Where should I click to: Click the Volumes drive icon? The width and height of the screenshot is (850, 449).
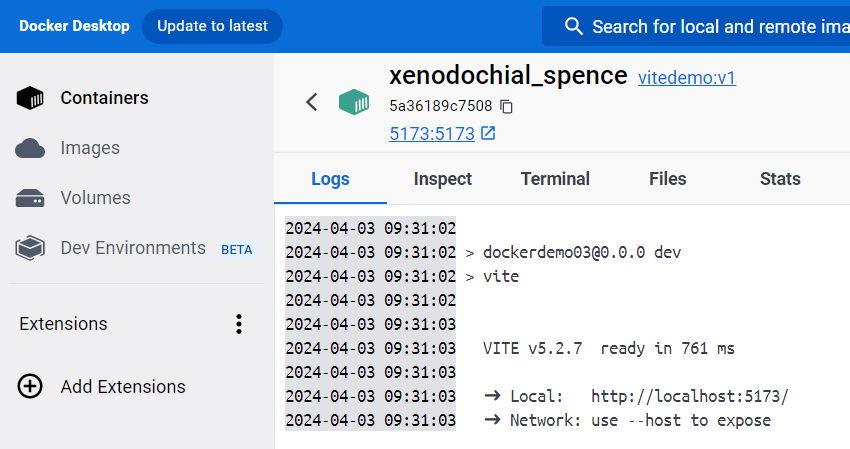pyautogui.click(x=30, y=198)
